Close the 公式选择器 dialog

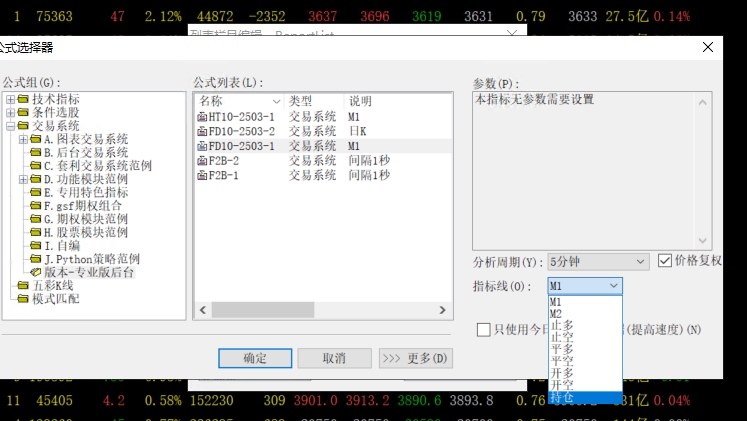pyautogui.click(x=708, y=47)
